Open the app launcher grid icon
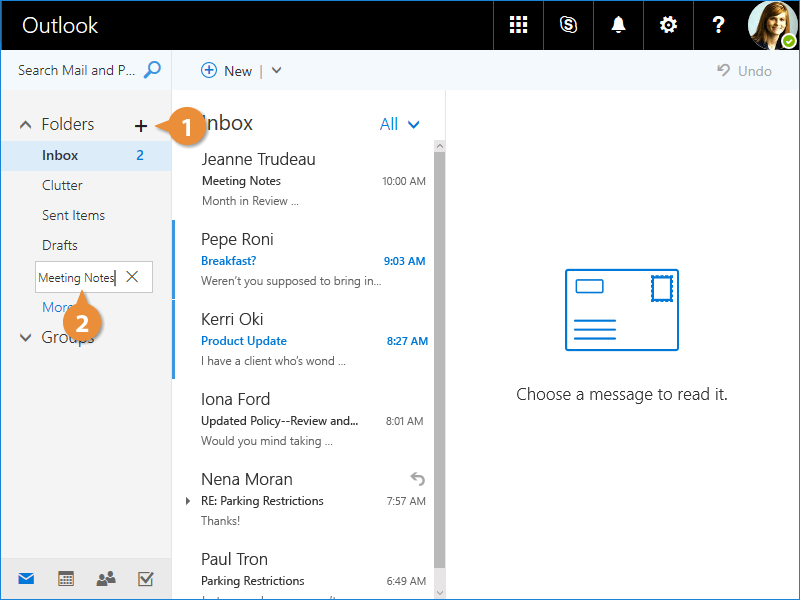 (518, 25)
